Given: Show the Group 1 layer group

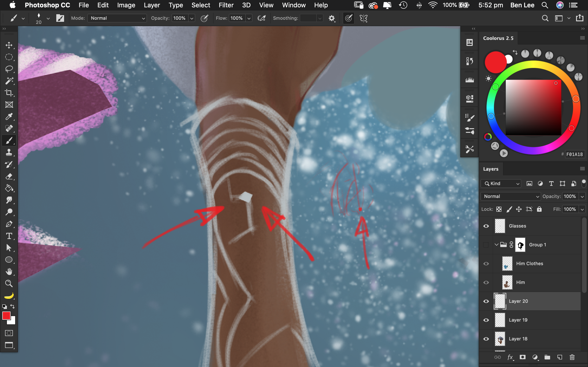Looking at the screenshot, I should click(x=486, y=245).
